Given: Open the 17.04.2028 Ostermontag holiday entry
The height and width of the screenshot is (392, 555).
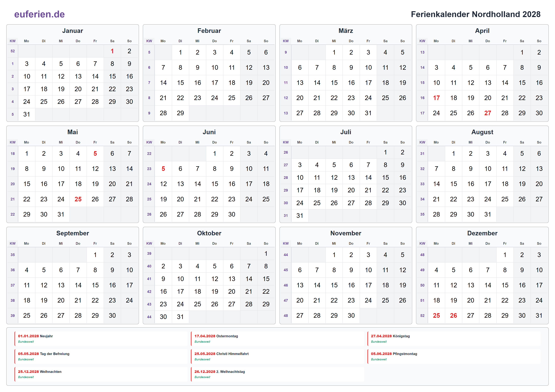Looking at the screenshot, I should [x=277, y=339].
